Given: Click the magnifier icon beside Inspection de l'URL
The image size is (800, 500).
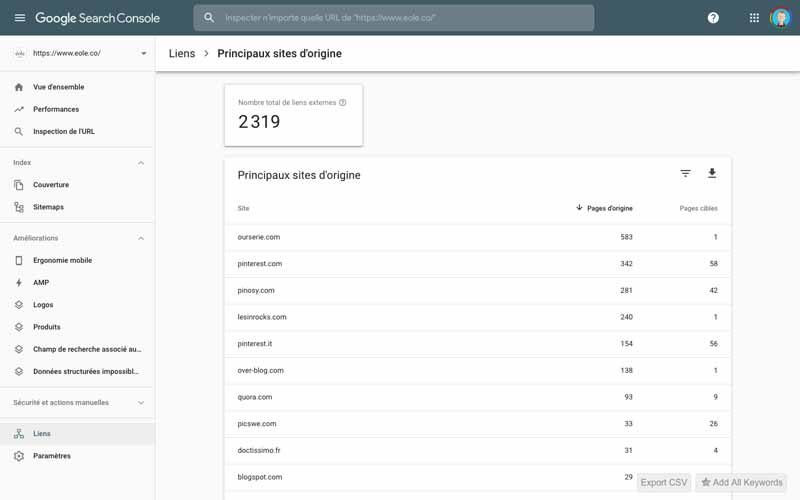Looking at the screenshot, I should click(x=19, y=132).
